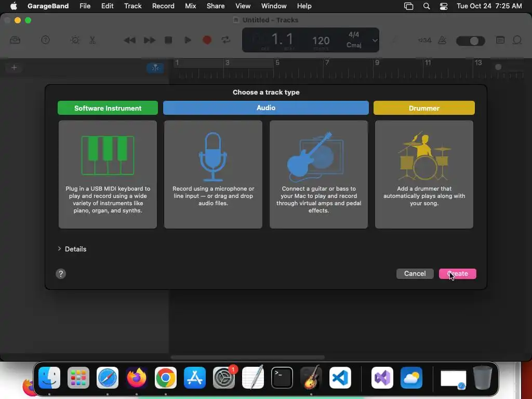Toggle the Cycle loop button

[226, 41]
